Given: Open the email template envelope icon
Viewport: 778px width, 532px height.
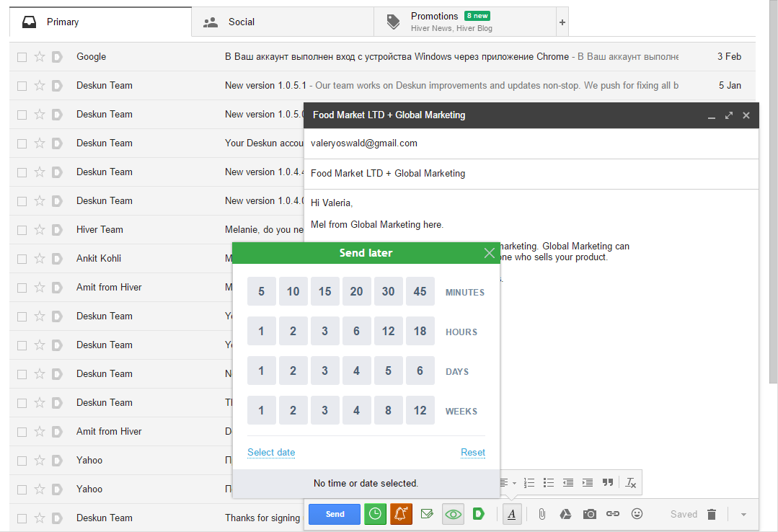Looking at the screenshot, I should [427, 514].
